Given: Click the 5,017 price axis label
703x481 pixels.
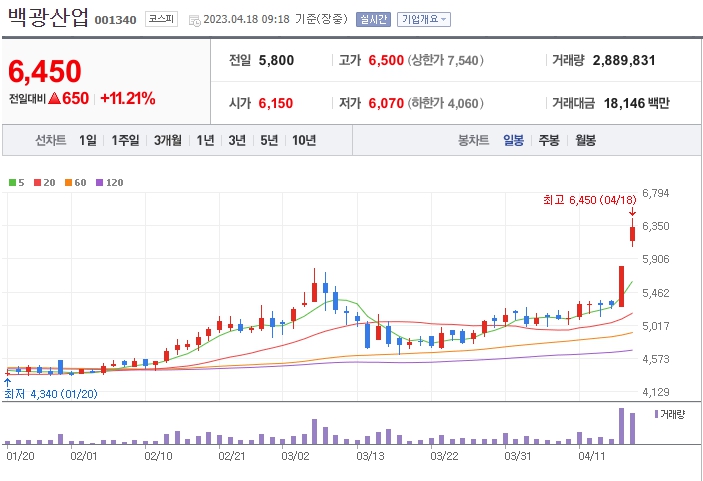Looking at the screenshot, I should click(x=655, y=326).
